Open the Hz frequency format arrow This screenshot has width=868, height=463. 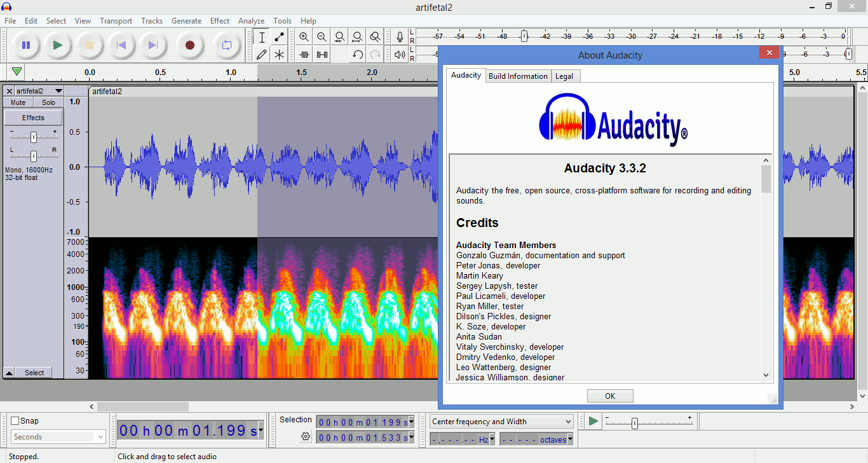coord(492,439)
